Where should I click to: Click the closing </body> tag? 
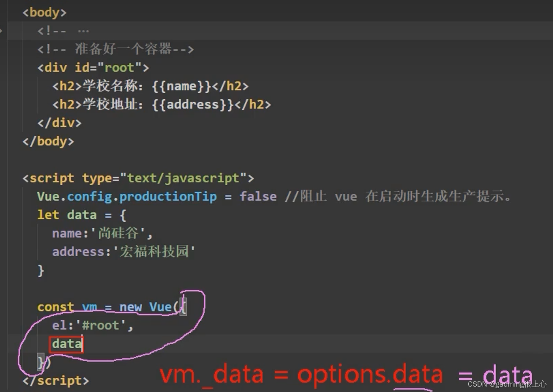48,142
